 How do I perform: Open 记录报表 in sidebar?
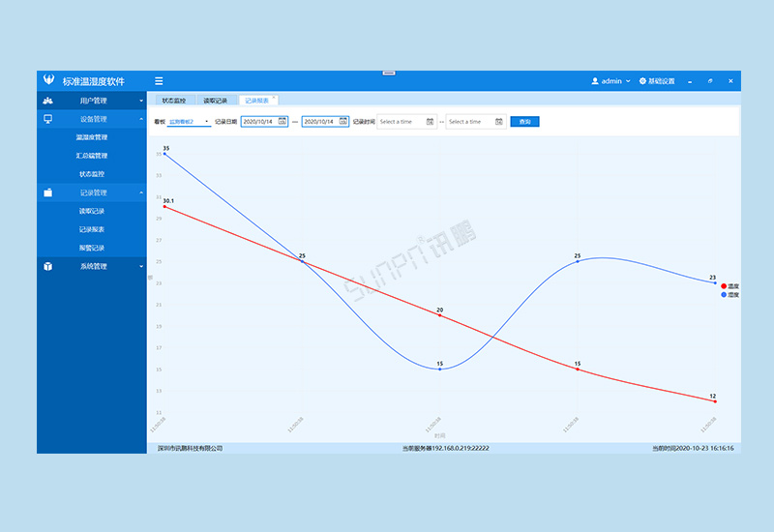tap(92, 229)
